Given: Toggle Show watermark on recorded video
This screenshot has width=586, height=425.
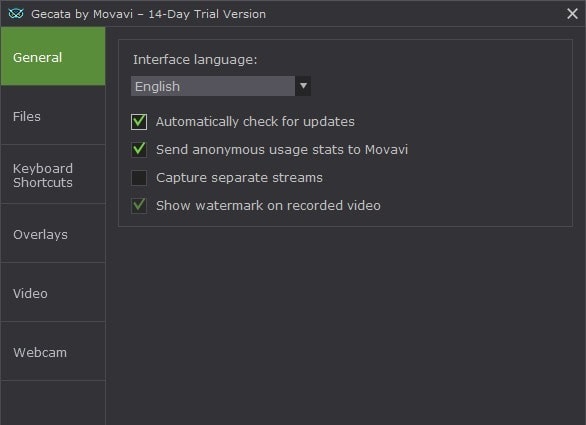Looking at the screenshot, I should [139, 206].
